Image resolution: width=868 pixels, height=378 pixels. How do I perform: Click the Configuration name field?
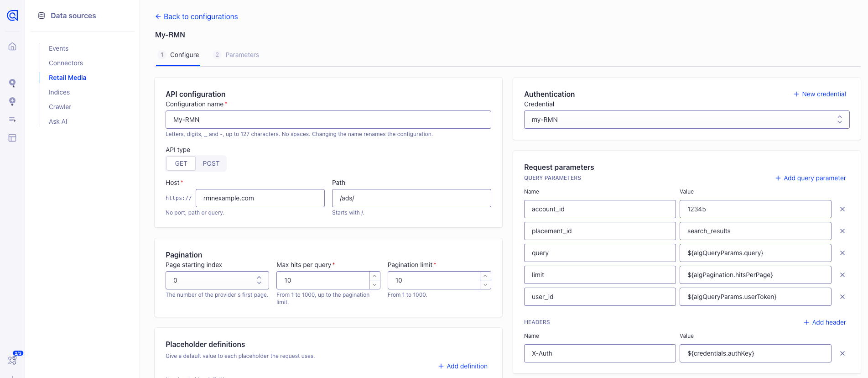(328, 120)
